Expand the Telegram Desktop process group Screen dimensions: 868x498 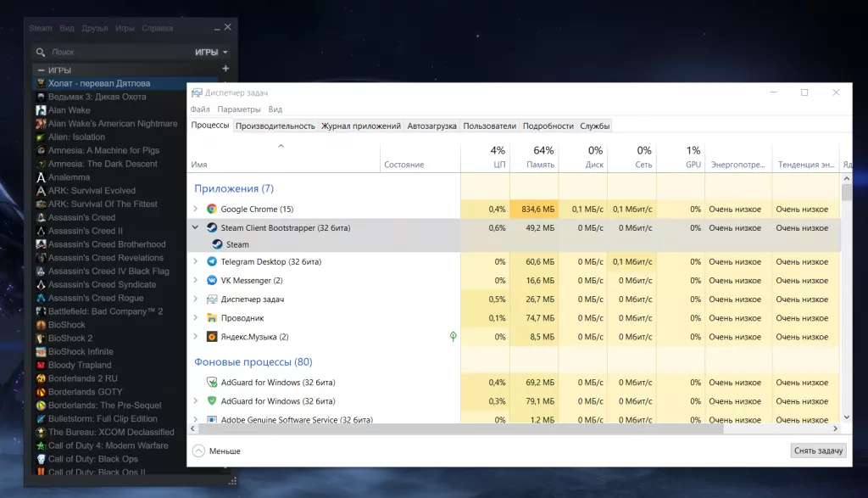coord(196,262)
